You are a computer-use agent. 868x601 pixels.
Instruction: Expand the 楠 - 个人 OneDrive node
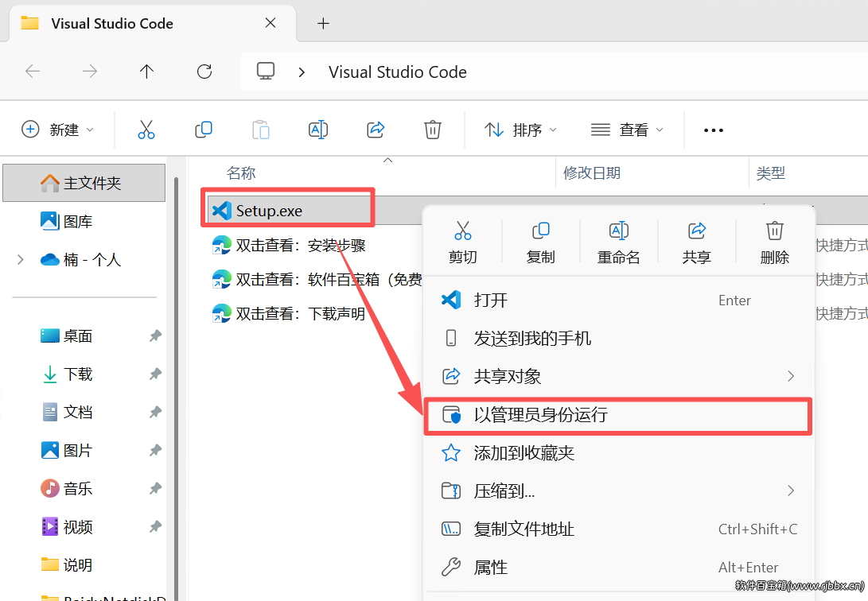(x=21, y=259)
